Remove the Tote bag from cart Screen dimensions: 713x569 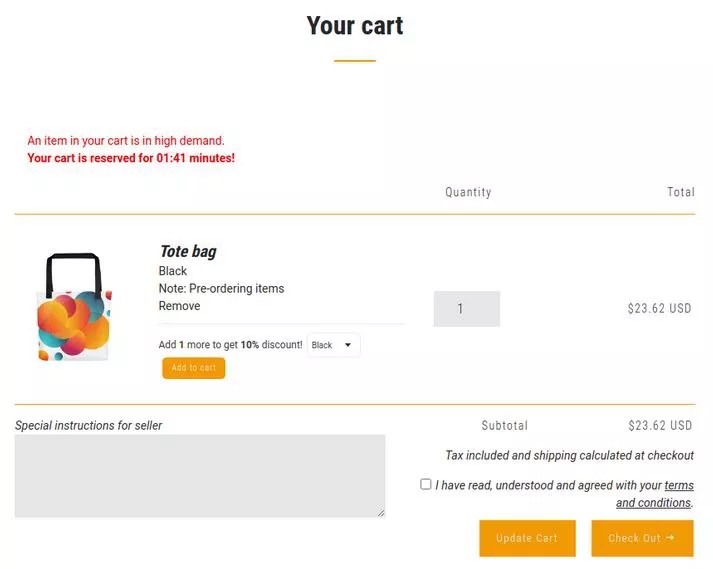click(x=179, y=306)
